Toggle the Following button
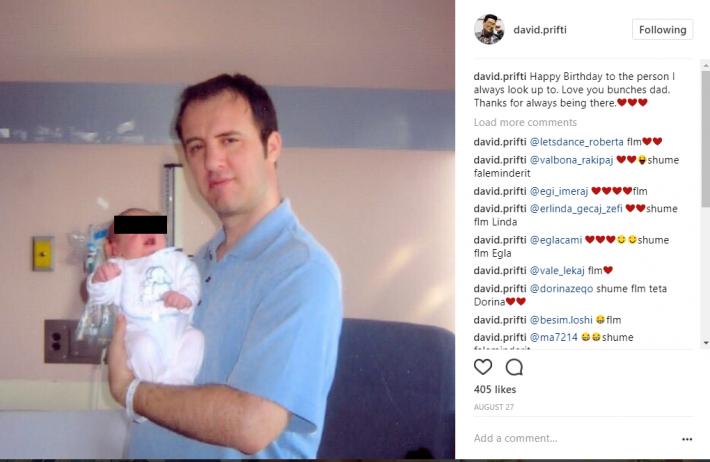The height and width of the screenshot is (462, 710). 662,30
